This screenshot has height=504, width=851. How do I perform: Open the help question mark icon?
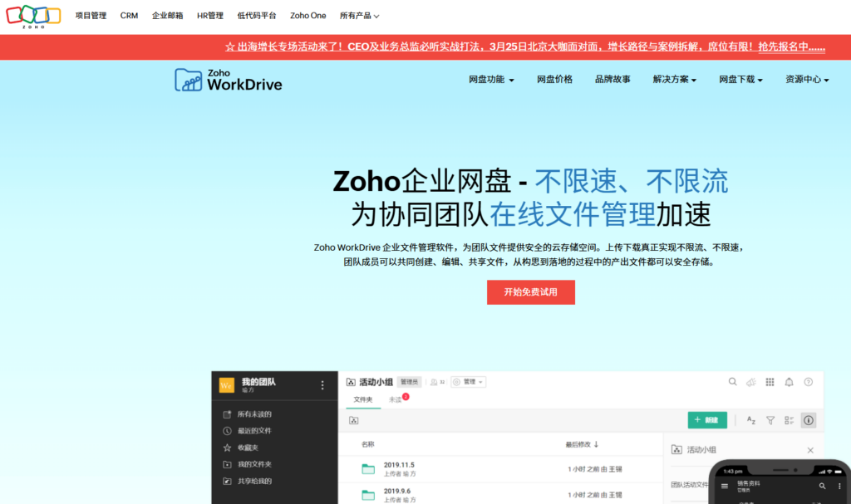[808, 382]
